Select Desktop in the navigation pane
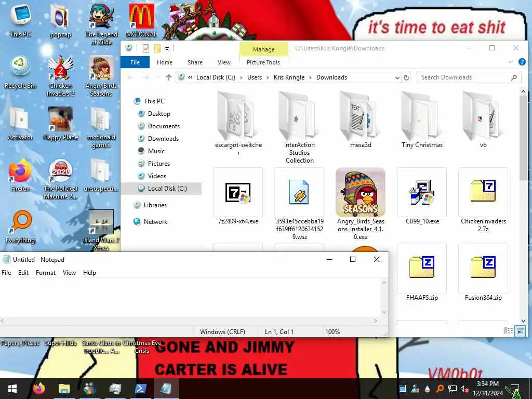 159,114
